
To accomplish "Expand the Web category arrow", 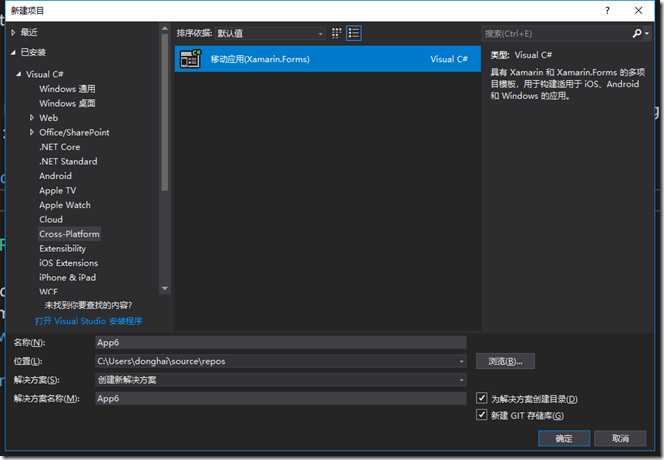I will [x=32, y=118].
